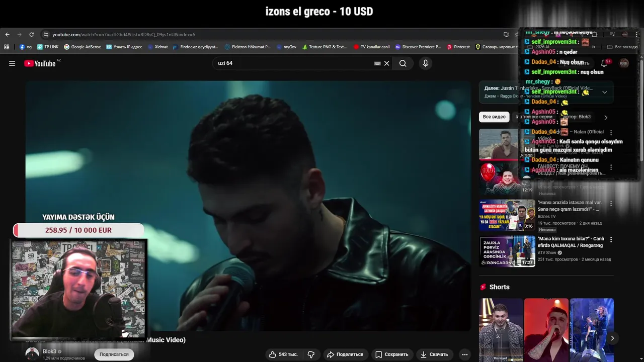Screen dimensions: 644x362
Task: Open Chrome three-dot menu
Action: [x=636, y=35]
